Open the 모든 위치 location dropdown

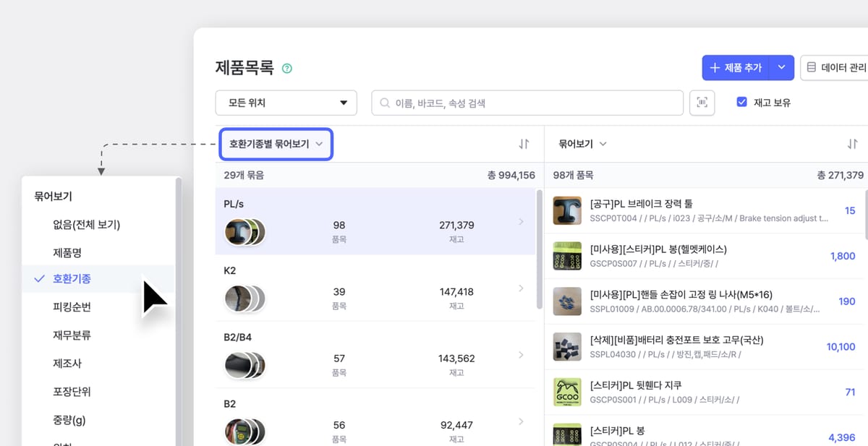pos(286,103)
